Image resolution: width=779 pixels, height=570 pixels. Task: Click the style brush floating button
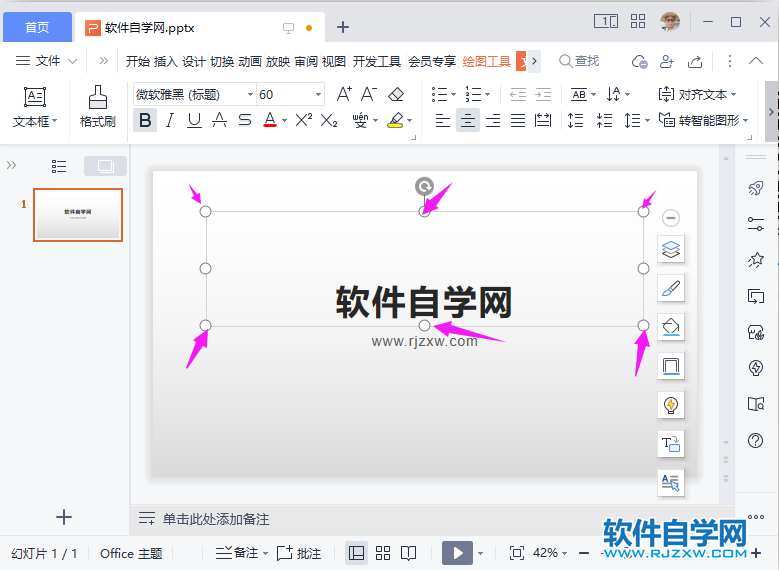[x=671, y=288]
